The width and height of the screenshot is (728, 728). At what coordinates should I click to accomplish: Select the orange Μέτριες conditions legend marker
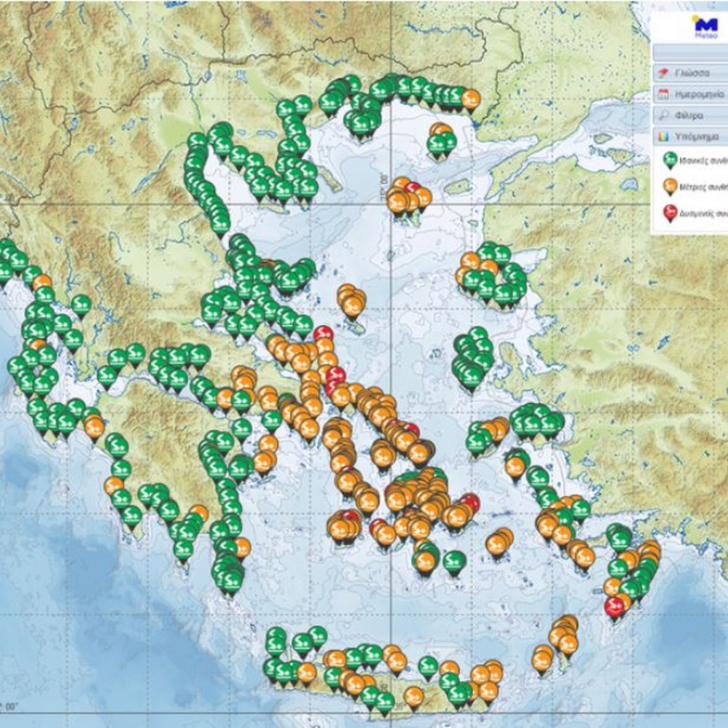tap(670, 185)
